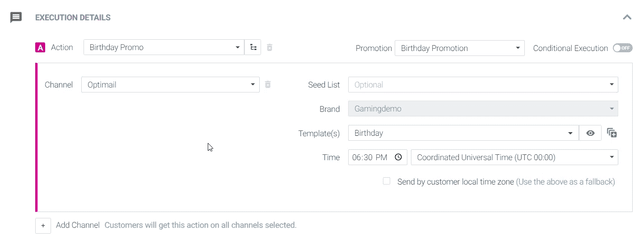Screen dimensions: 644x240
Task: Click the Add Channel label
Action: 78,225
